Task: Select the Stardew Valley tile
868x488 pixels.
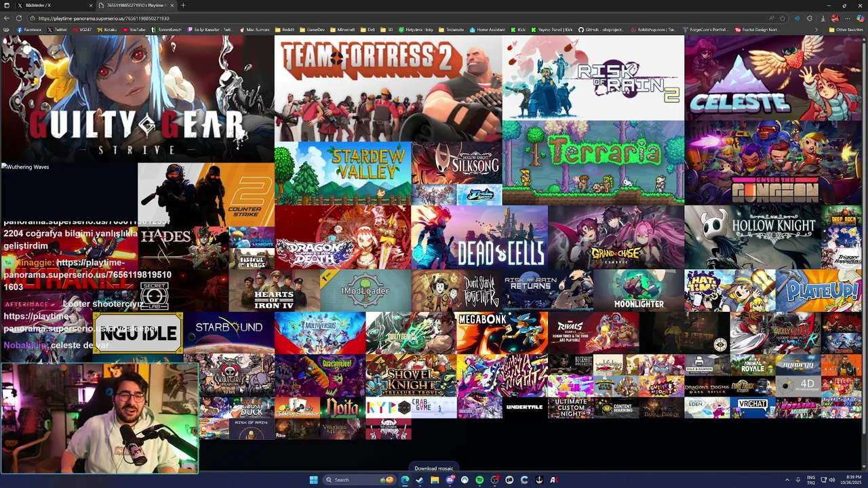Action: (342, 174)
